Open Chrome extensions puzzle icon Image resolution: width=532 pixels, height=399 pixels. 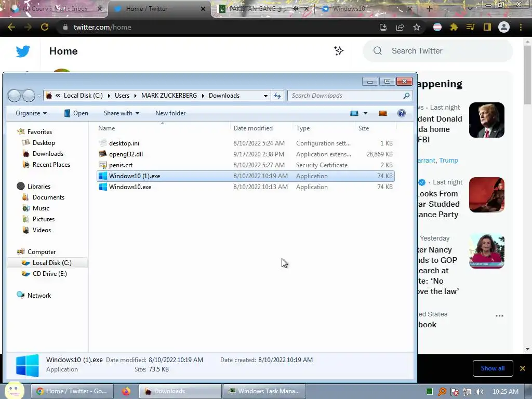(x=454, y=27)
